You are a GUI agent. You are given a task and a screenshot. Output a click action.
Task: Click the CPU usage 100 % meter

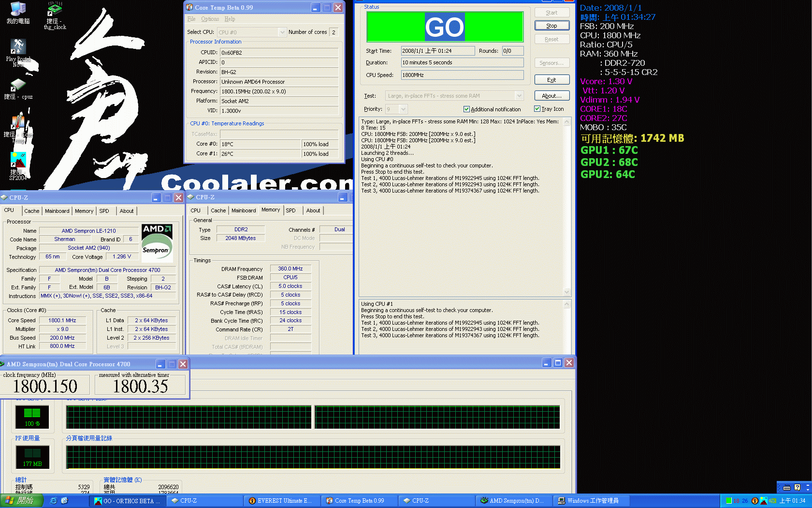pos(32,417)
